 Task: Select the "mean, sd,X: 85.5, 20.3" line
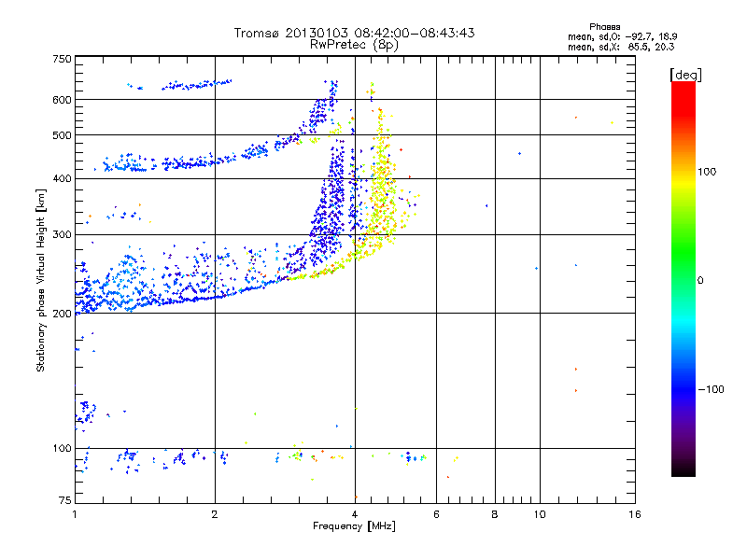click(x=621, y=47)
